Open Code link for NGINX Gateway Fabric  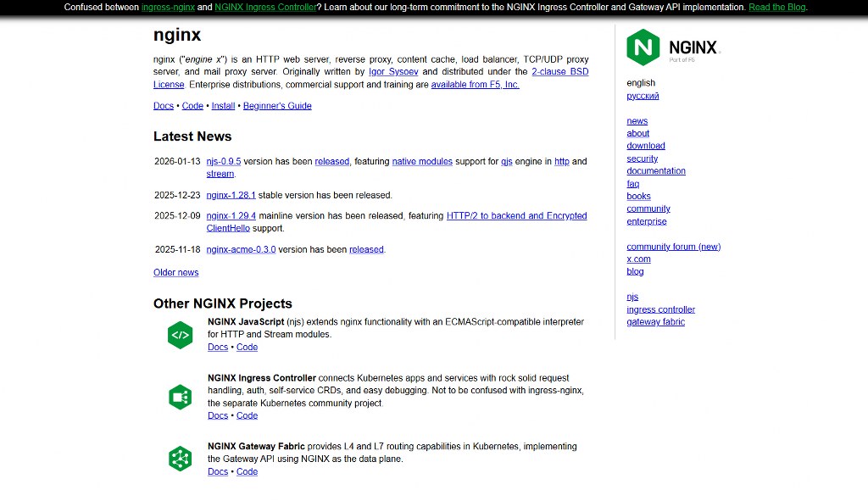click(247, 471)
